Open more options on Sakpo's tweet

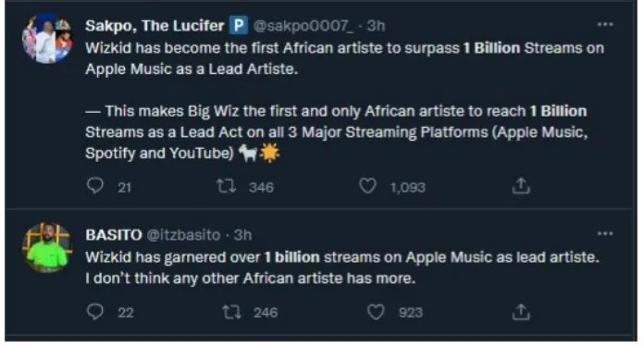(605, 25)
